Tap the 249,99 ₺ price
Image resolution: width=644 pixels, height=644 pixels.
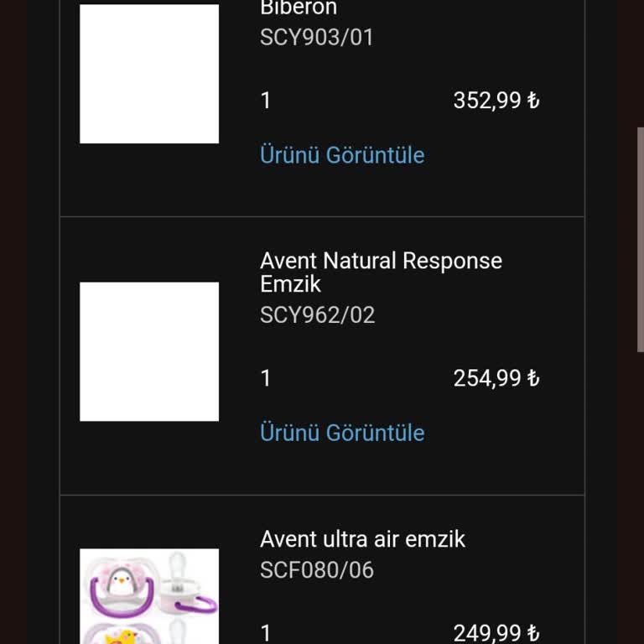[496, 632]
